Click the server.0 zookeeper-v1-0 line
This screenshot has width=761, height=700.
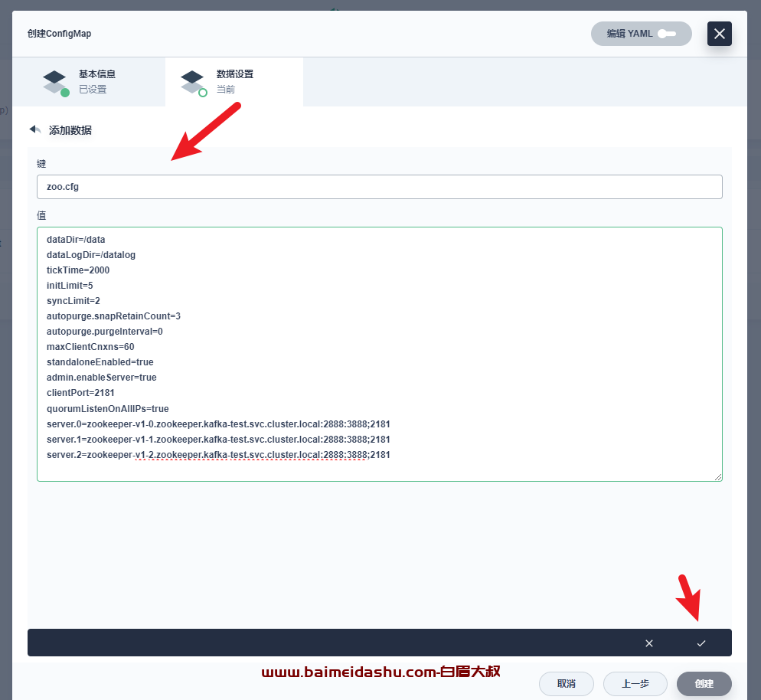click(218, 424)
